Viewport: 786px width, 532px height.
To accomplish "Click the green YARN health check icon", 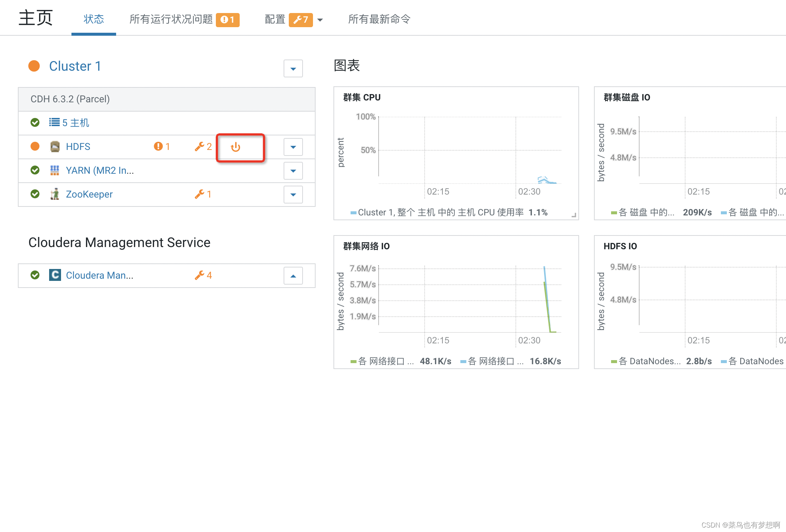I will click(35, 170).
